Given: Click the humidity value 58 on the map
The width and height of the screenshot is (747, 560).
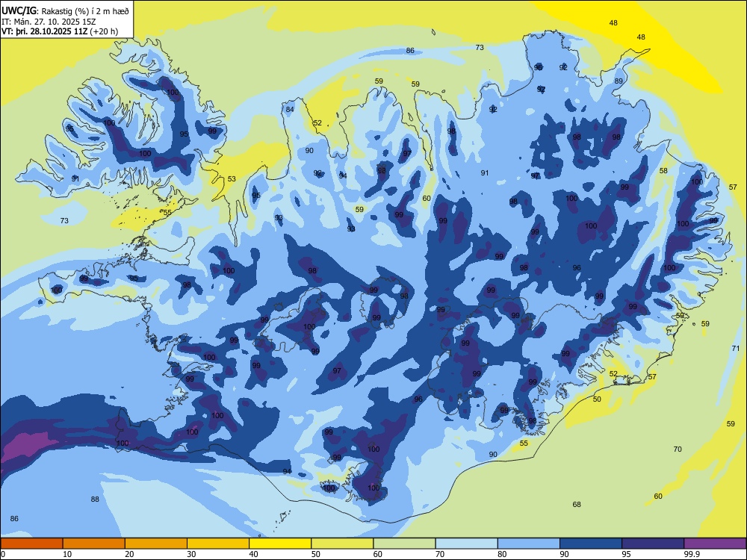Looking at the screenshot, I should point(663,170).
